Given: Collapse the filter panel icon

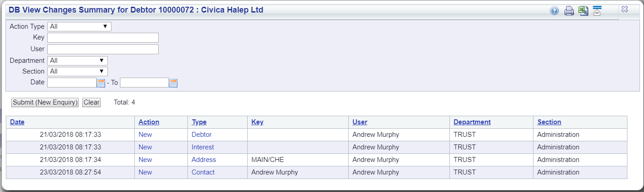Looking at the screenshot, I should coord(597,11).
